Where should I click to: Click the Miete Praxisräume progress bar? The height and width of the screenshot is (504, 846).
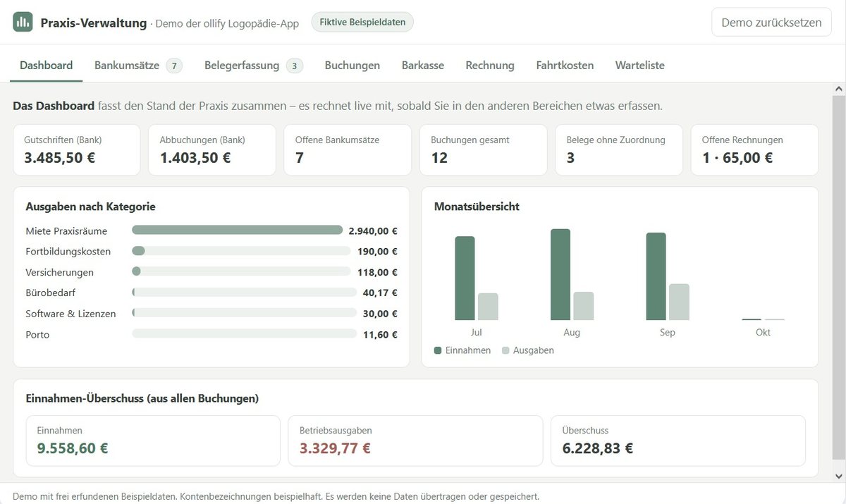coord(237,230)
